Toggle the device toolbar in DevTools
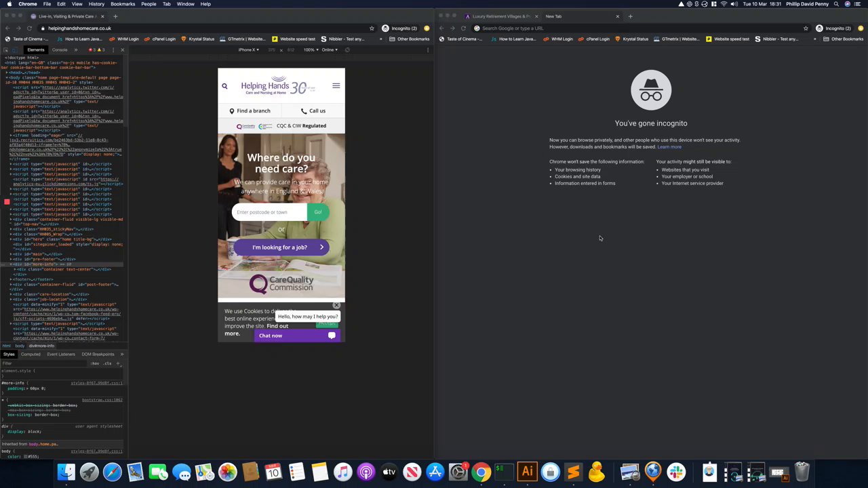This screenshot has width=868, height=488. pos(15,50)
